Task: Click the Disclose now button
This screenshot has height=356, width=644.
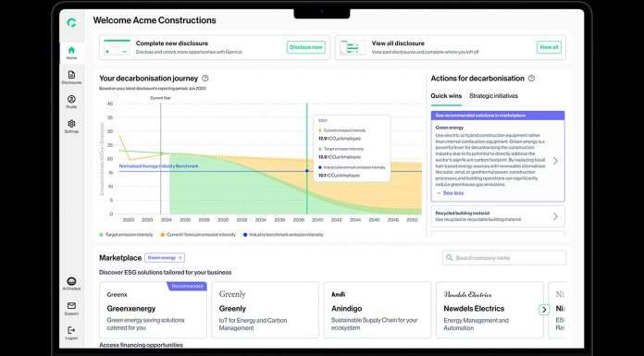Action: pos(306,47)
